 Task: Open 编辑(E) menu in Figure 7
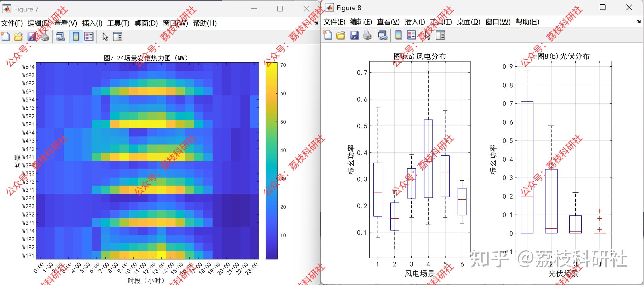38,23
